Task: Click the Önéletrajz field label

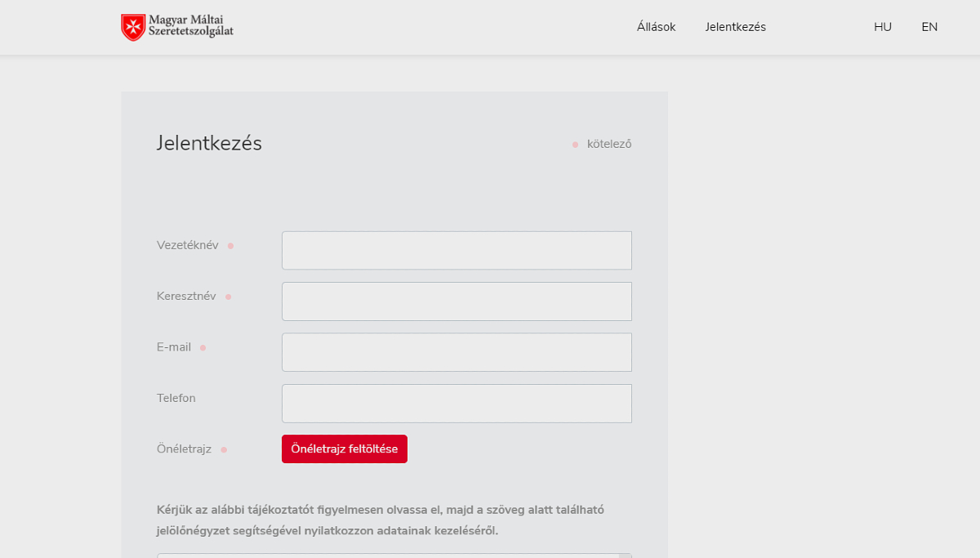Action: (x=184, y=449)
